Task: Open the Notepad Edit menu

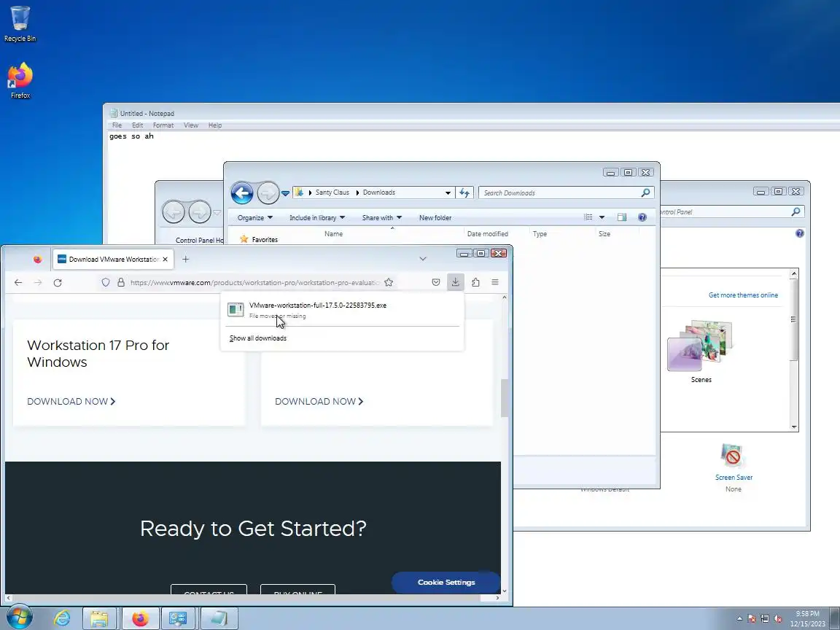Action: [137, 125]
